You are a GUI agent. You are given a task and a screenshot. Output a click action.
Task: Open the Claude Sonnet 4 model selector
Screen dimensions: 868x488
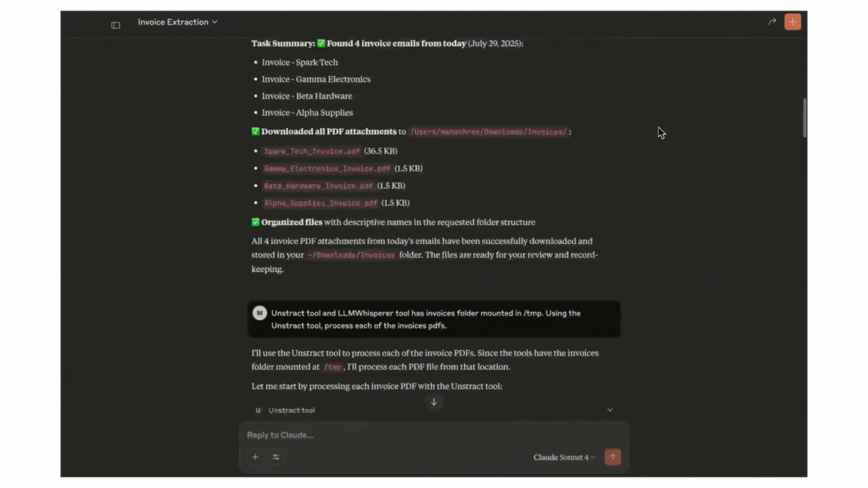[x=564, y=457]
